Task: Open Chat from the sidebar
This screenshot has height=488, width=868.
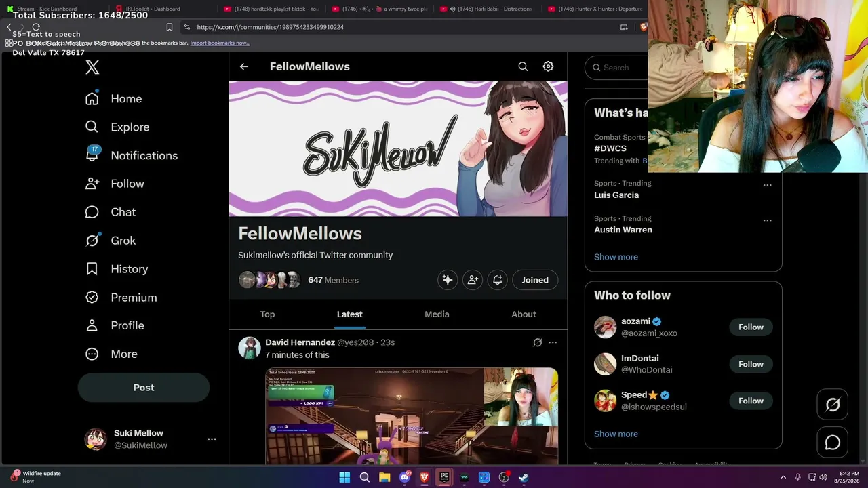Action: [x=110, y=212]
